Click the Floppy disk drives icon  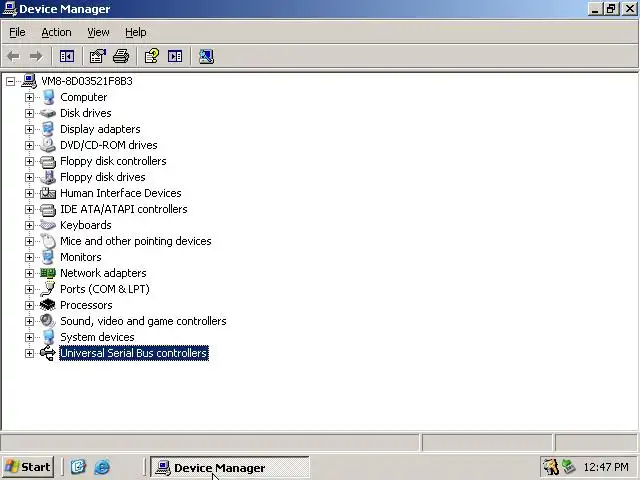pos(48,177)
